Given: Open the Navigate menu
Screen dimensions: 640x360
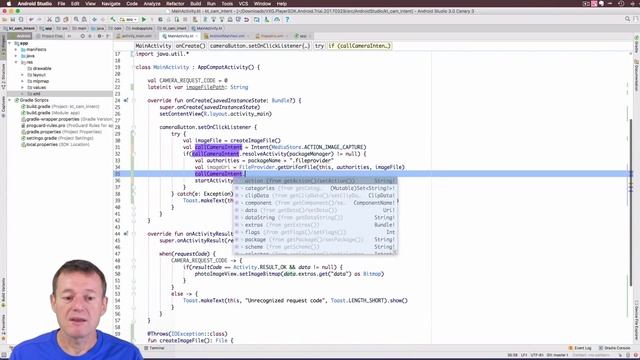Looking at the screenshot, I should (111, 4).
